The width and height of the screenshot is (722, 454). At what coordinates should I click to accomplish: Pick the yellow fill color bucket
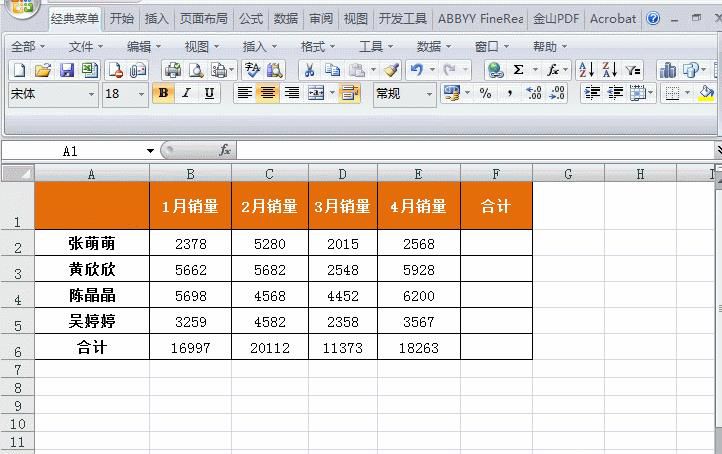[706, 93]
